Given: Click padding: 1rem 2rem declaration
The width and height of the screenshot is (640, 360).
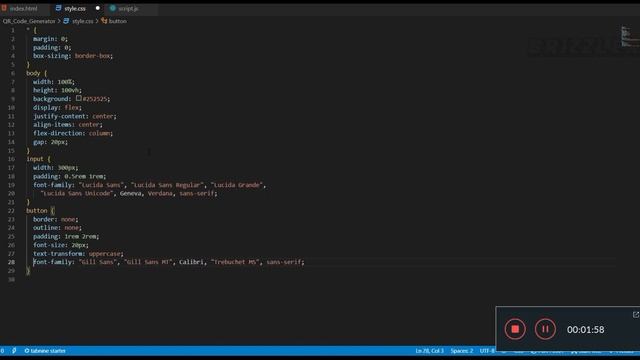Looking at the screenshot, I should click(66, 236).
